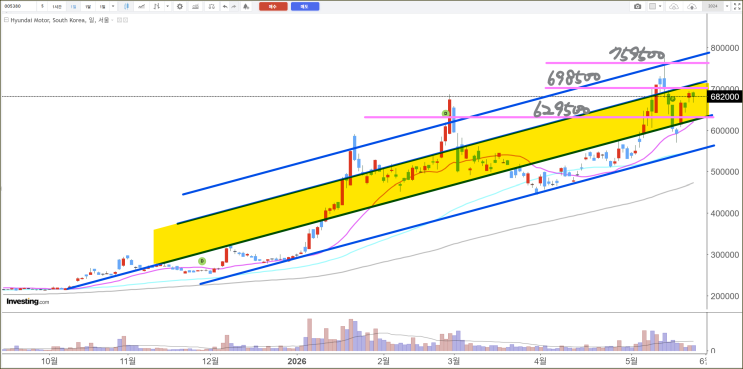743x369 pixels.
Task: Redo the last chart action
Action: coord(234,6)
